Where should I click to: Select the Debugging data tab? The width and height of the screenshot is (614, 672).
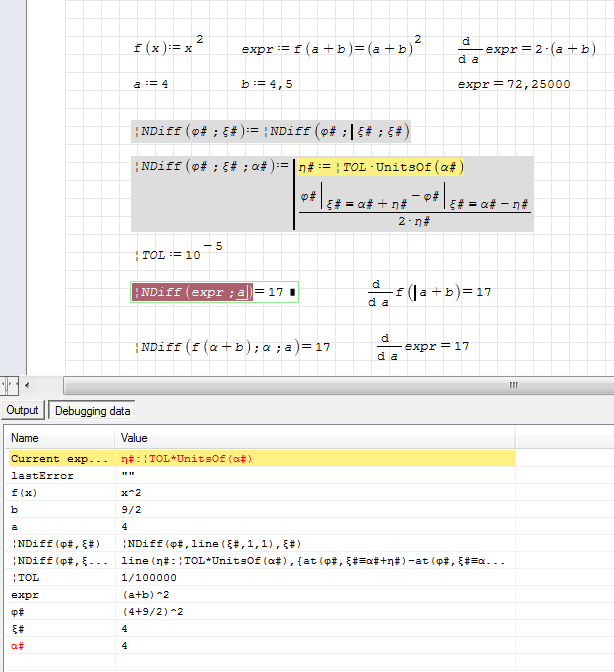coord(92,411)
